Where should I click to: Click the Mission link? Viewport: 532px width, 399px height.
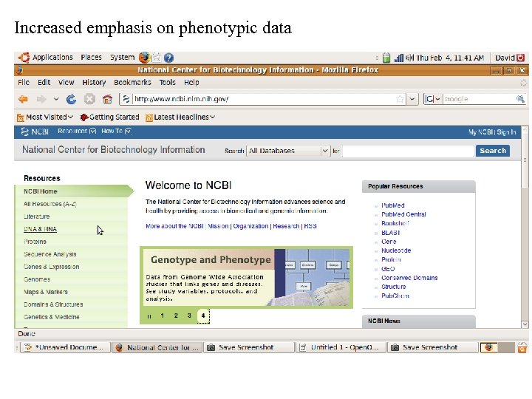218,226
